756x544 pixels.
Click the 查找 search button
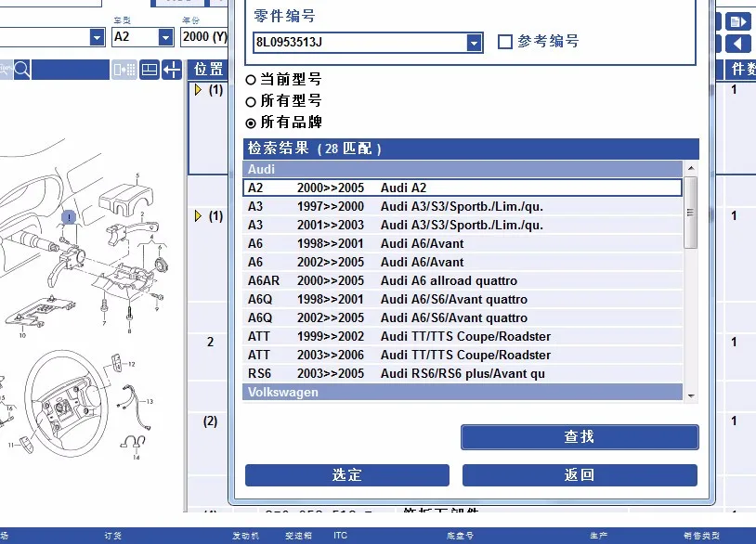tap(580, 437)
